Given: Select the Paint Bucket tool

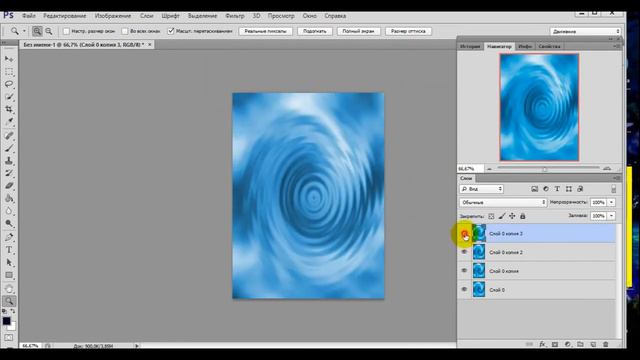Looking at the screenshot, I should click(9, 198).
